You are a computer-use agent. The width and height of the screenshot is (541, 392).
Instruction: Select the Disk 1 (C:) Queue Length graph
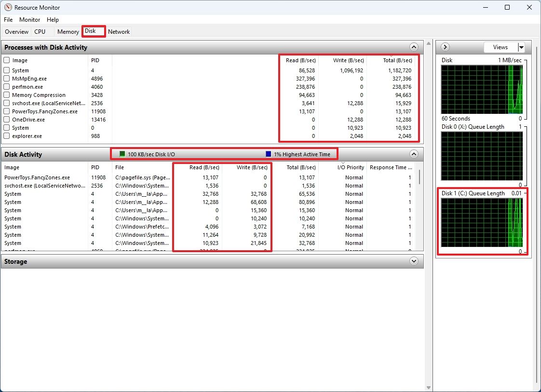coord(482,222)
